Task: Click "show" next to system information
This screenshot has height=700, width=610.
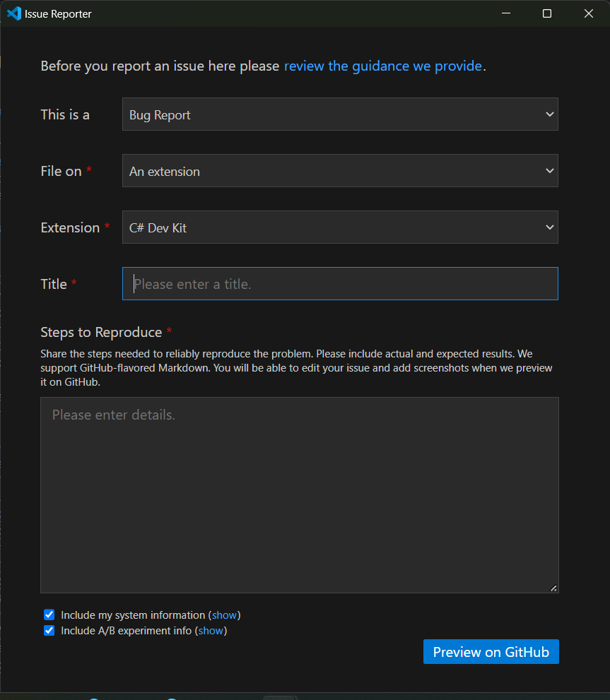Action: pos(224,615)
